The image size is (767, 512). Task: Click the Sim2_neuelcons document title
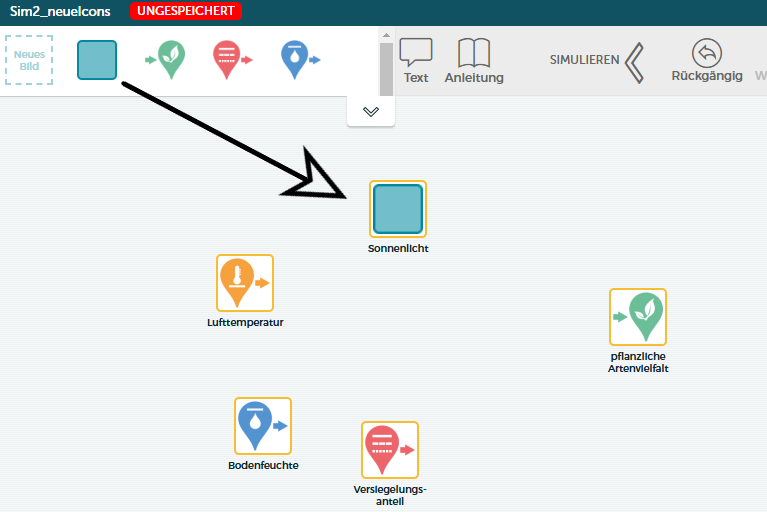point(60,12)
